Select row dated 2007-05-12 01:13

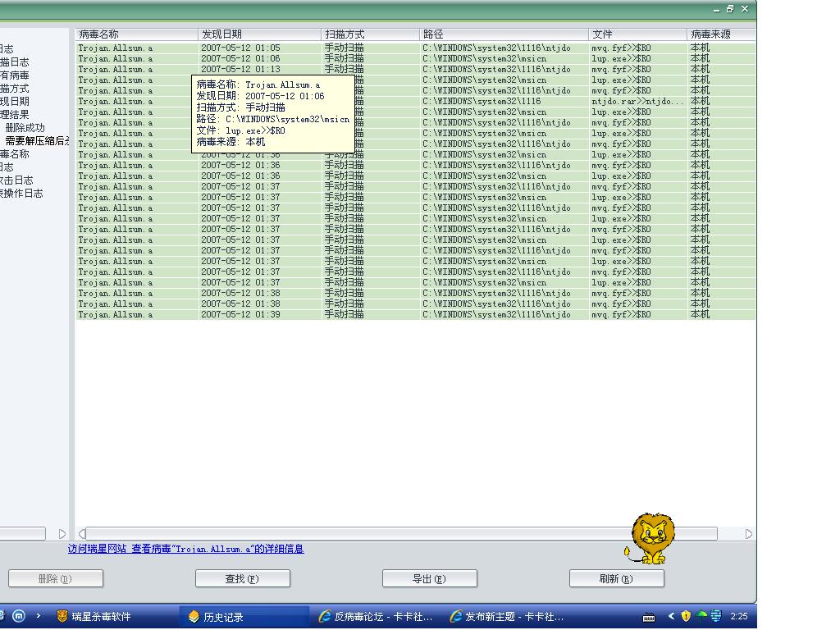click(x=416, y=69)
